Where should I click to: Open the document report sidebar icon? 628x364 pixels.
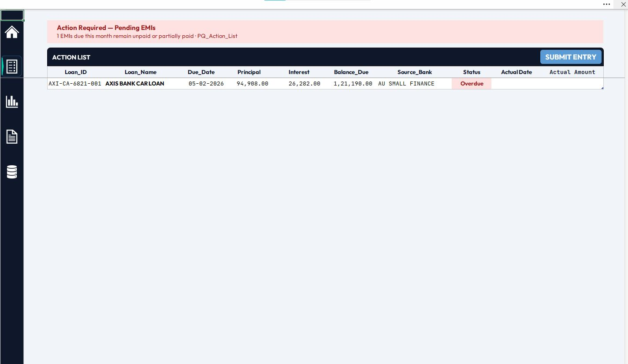pyautogui.click(x=12, y=137)
